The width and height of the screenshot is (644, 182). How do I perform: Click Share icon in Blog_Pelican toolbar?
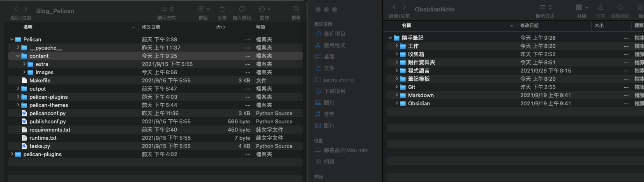pyautogui.click(x=222, y=9)
